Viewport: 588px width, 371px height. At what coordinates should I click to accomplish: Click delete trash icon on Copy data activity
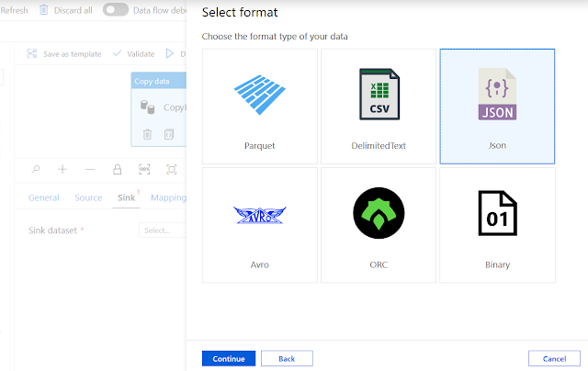point(147,134)
